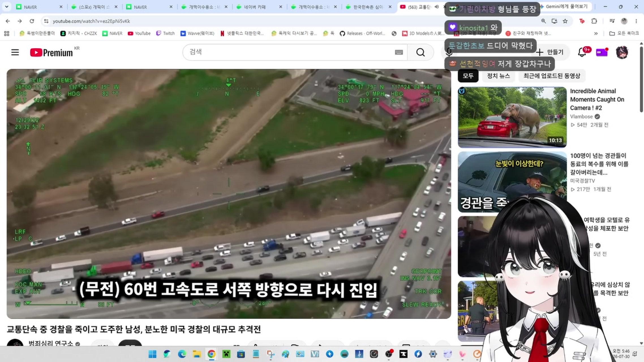This screenshot has width=644, height=362.
Task: Open the Windows Start button
Action: click(153, 354)
